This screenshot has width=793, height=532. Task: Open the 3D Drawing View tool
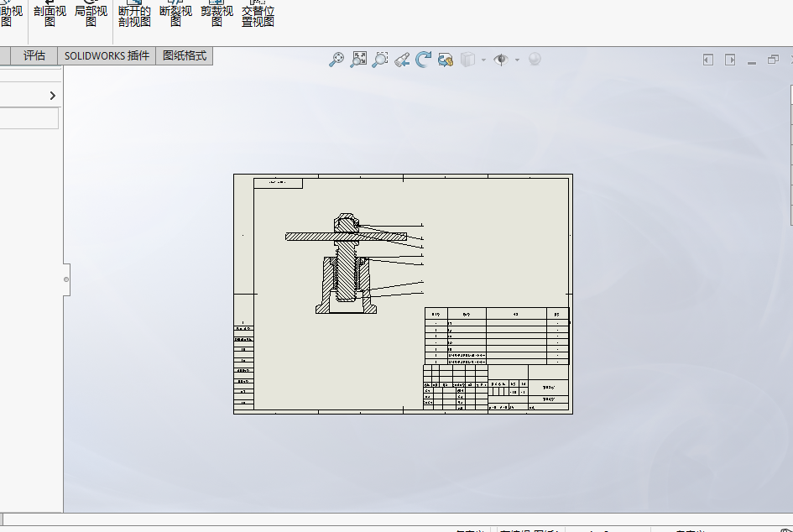click(x=446, y=60)
